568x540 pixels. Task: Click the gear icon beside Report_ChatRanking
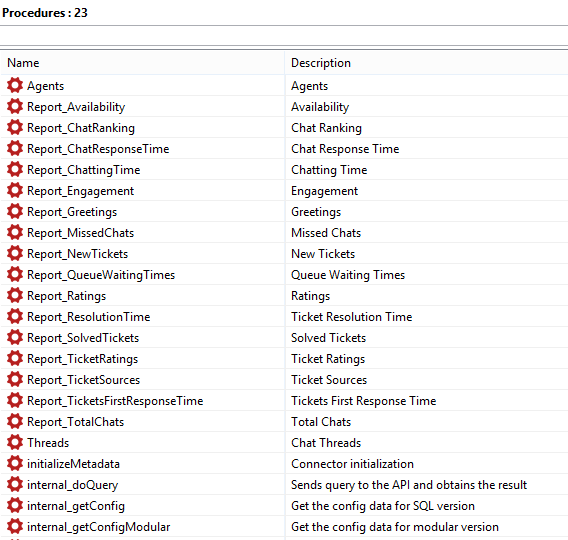(15, 127)
